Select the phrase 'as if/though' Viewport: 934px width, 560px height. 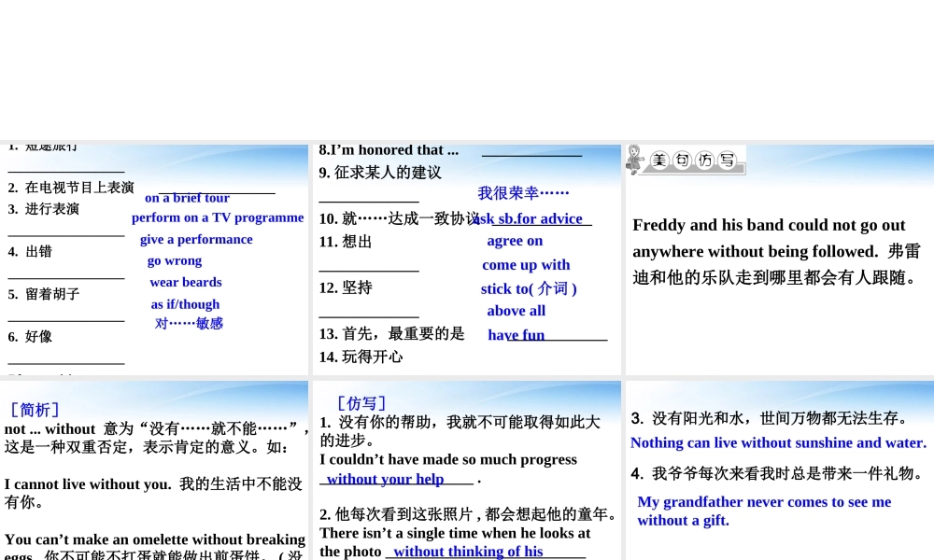(185, 304)
